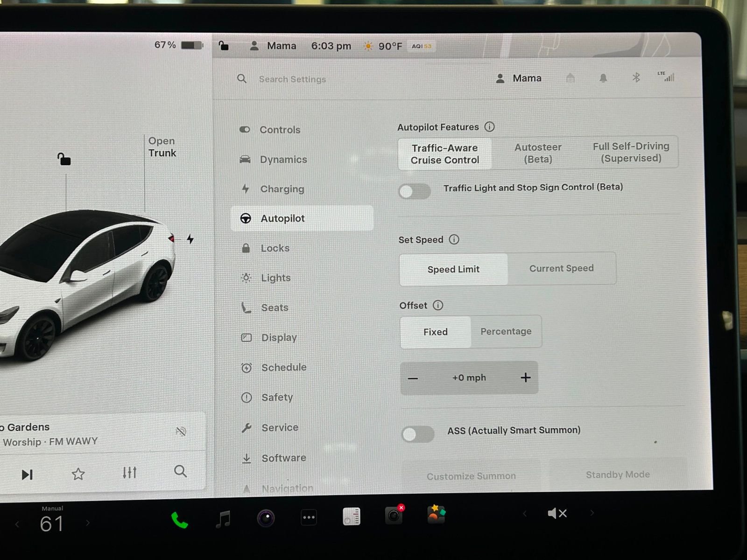
Task: Select Current Speed for set speed
Action: [561, 268]
